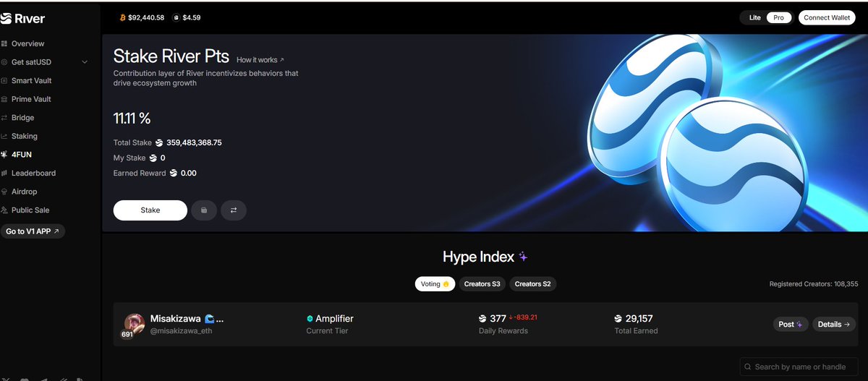Click the Staking chart icon

point(4,137)
